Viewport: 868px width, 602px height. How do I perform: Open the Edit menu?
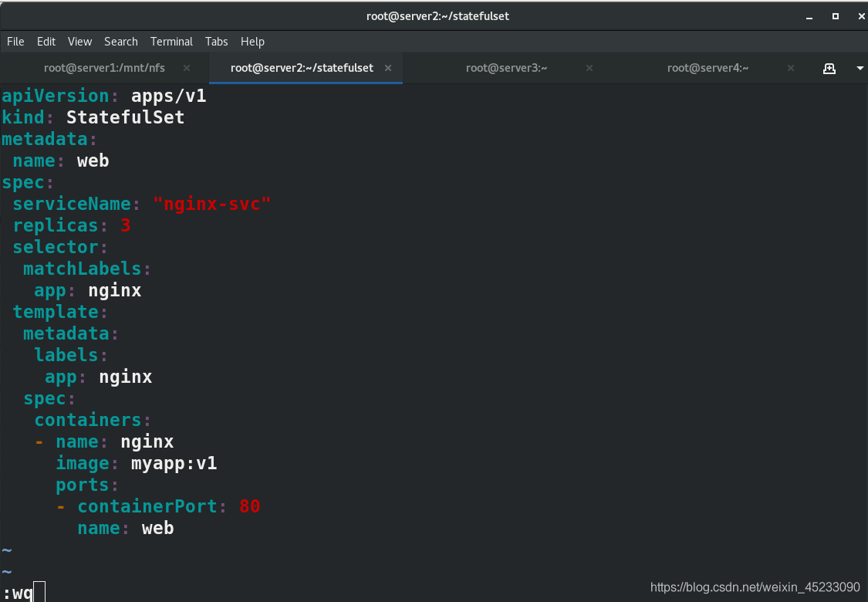(x=46, y=42)
